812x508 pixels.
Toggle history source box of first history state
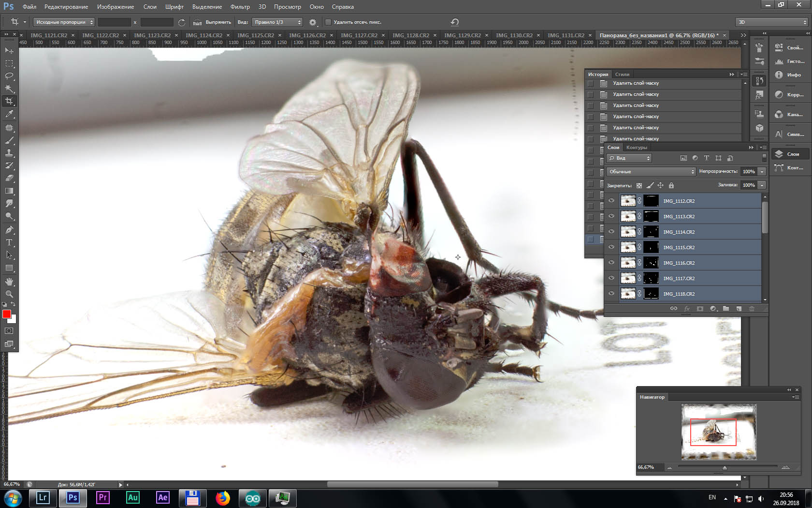point(590,83)
